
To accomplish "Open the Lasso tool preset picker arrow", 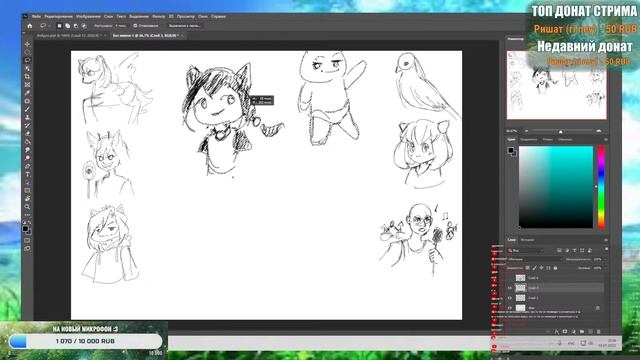I will click(x=49, y=26).
